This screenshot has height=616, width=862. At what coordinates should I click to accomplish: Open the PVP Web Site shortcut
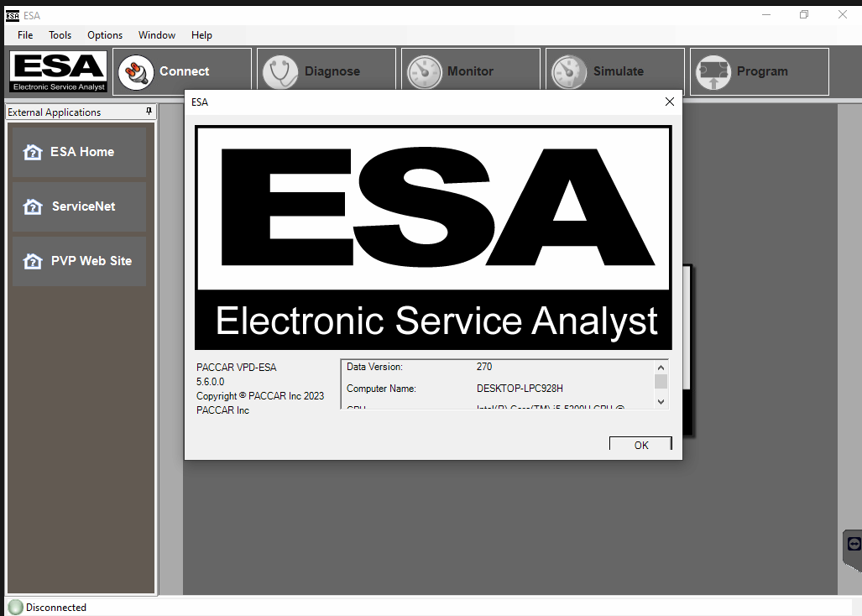coord(80,261)
